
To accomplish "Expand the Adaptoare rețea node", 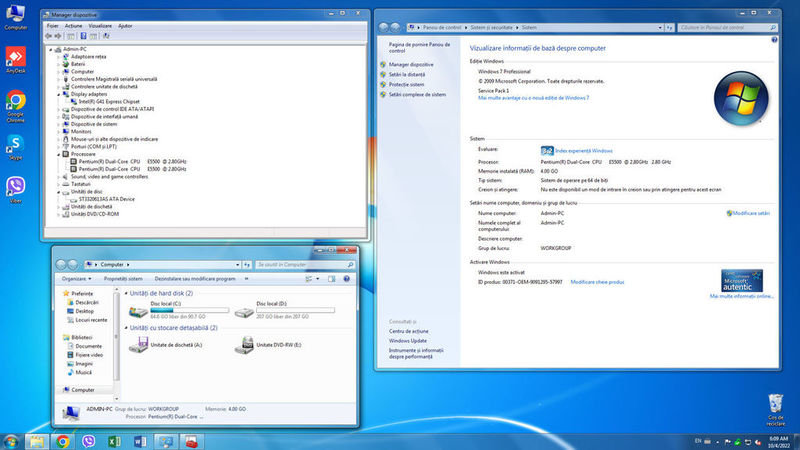I will point(59,57).
